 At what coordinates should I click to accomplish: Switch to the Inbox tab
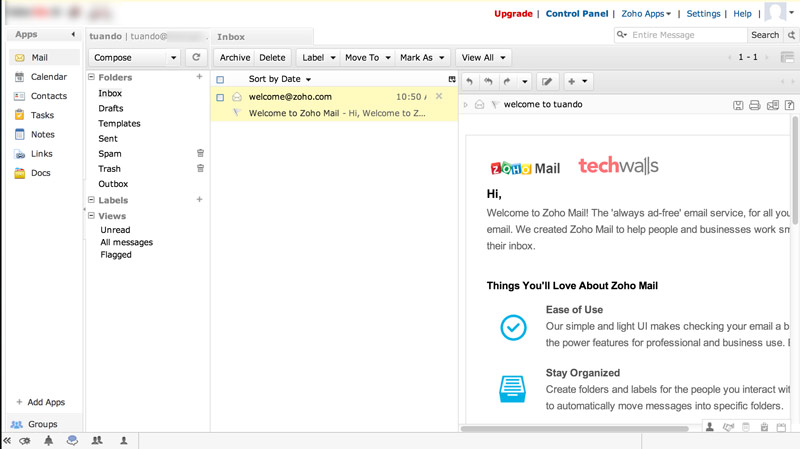262,37
